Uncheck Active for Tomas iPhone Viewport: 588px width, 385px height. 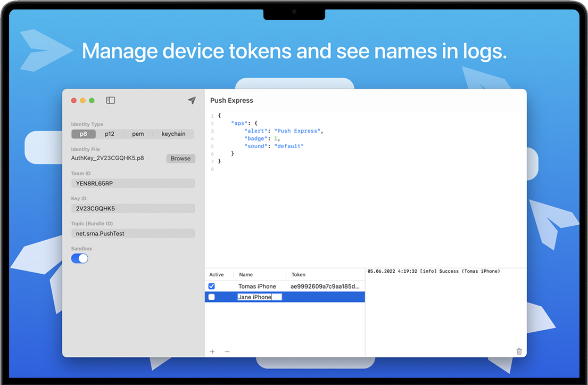[x=212, y=286]
